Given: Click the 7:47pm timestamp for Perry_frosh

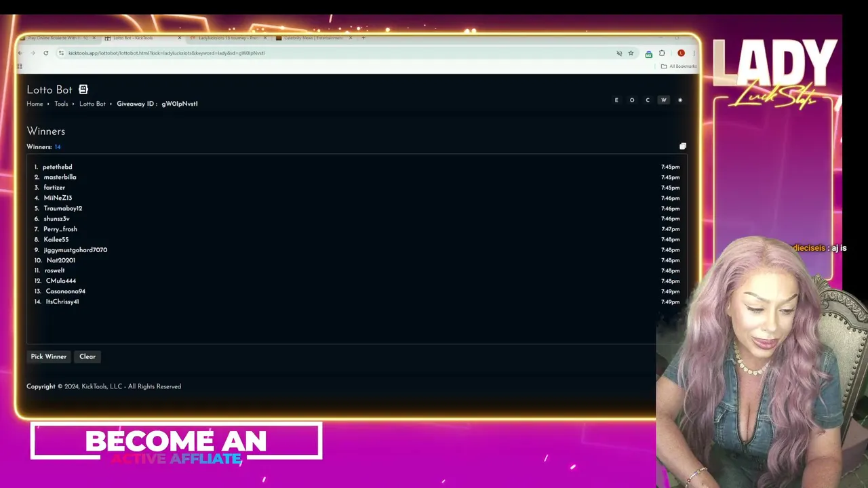Looking at the screenshot, I should (670, 229).
